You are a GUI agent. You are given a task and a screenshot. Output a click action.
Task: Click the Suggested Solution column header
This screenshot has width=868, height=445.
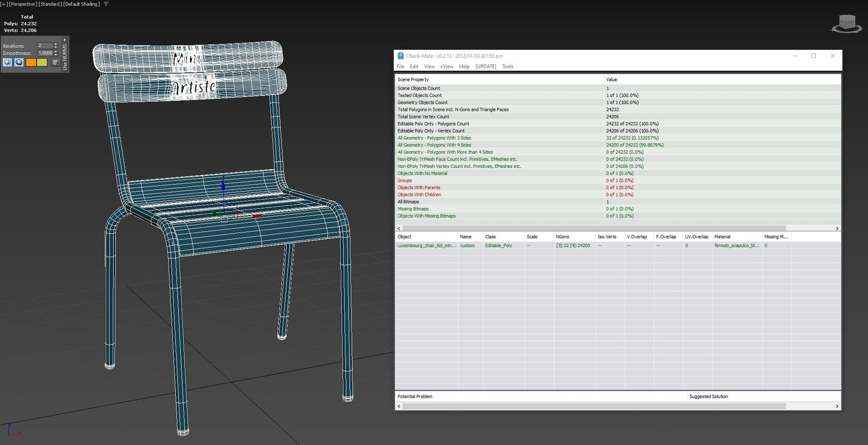pos(764,397)
